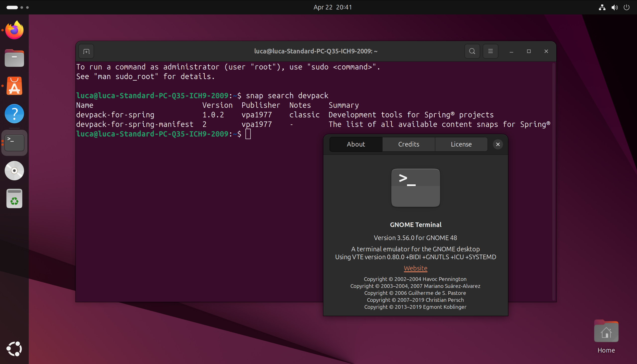
Task: Click the GNOME Terminal logo image
Action: 415,188
